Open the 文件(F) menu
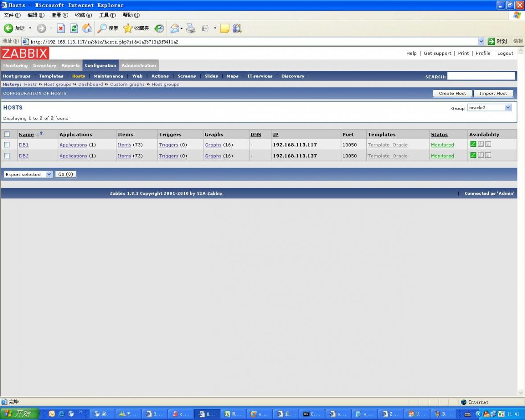 pos(12,15)
